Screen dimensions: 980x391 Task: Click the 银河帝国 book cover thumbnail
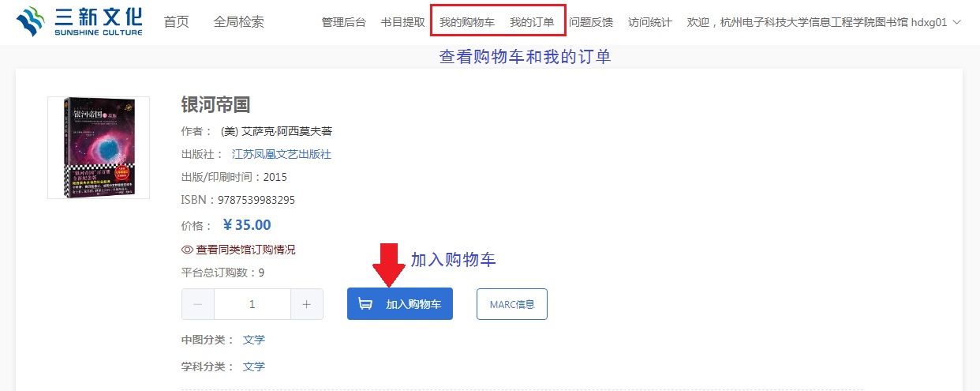point(99,148)
